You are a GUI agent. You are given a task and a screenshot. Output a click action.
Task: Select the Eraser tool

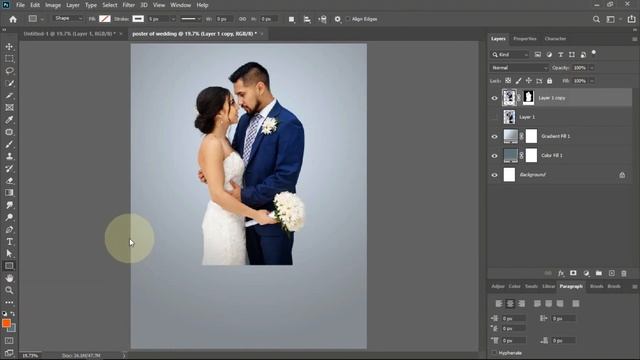[x=9, y=180]
